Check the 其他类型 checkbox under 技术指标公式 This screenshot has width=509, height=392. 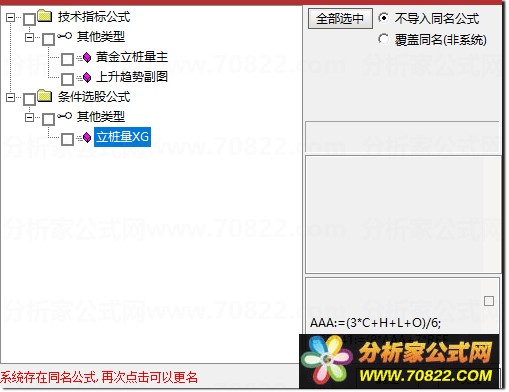pos(49,39)
